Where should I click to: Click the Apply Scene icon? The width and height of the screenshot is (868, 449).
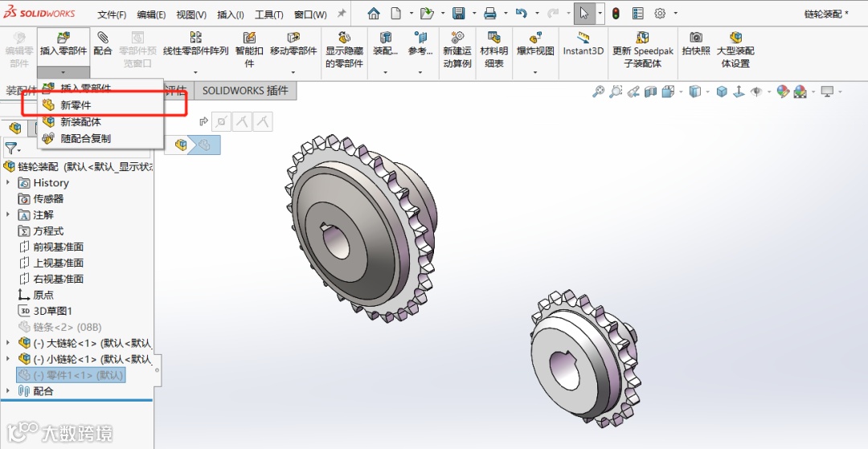pyautogui.click(x=800, y=92)
